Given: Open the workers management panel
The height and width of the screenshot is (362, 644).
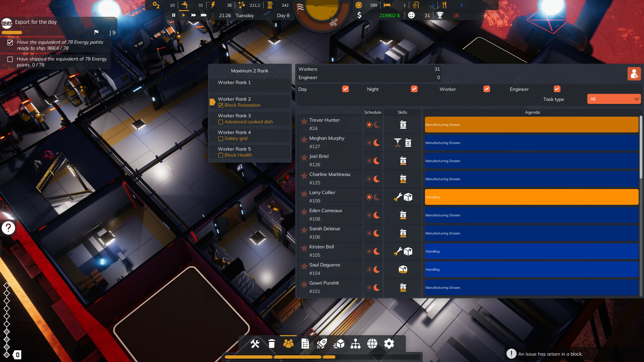Looking at the screenshot, I should point(288,344).
